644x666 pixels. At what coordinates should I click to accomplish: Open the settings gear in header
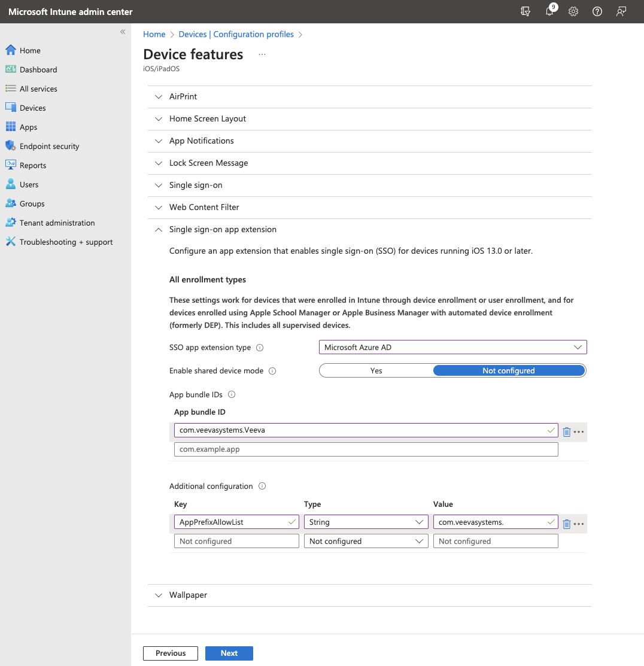[x=573, y=11]
